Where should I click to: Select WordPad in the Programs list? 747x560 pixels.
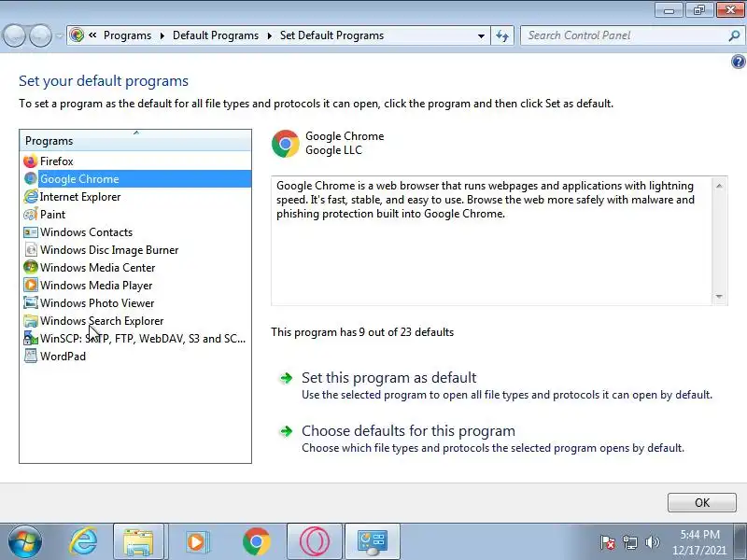tap(63, 357)
